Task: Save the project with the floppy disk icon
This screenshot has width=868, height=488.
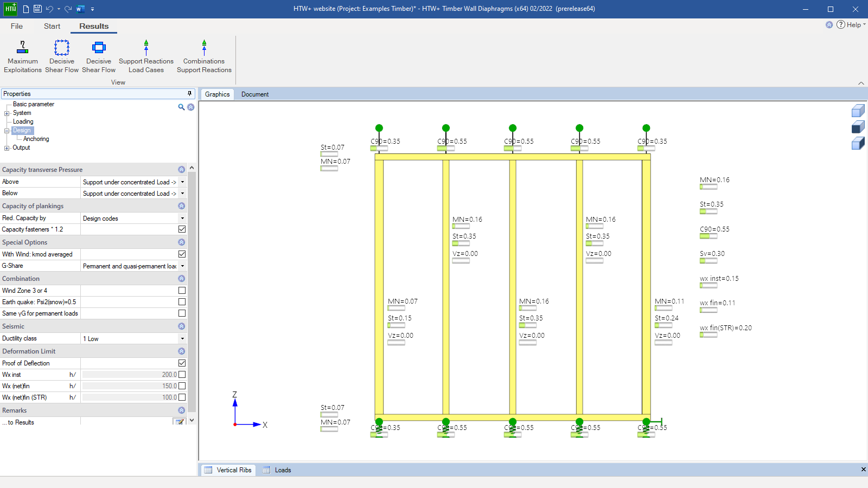Action: [37, 9]
